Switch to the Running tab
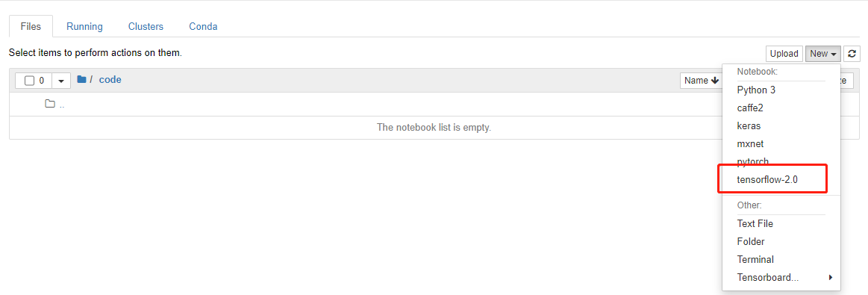This screenshot has height=295, width=868. (x=84, y=27)
